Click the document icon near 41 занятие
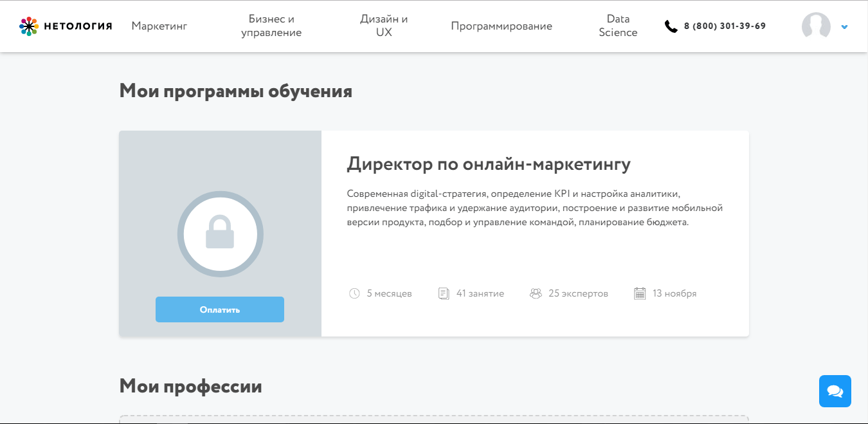The image size is (868, 424). [444, 293]
